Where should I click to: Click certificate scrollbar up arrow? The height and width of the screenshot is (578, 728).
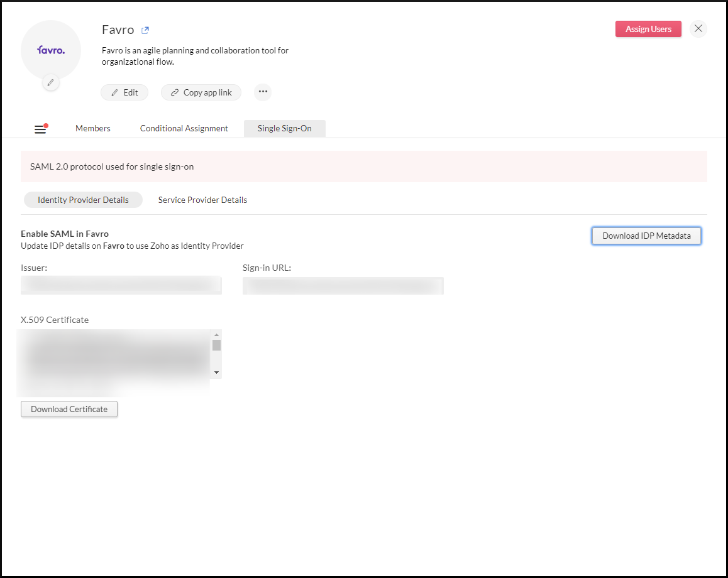point(216,334)
